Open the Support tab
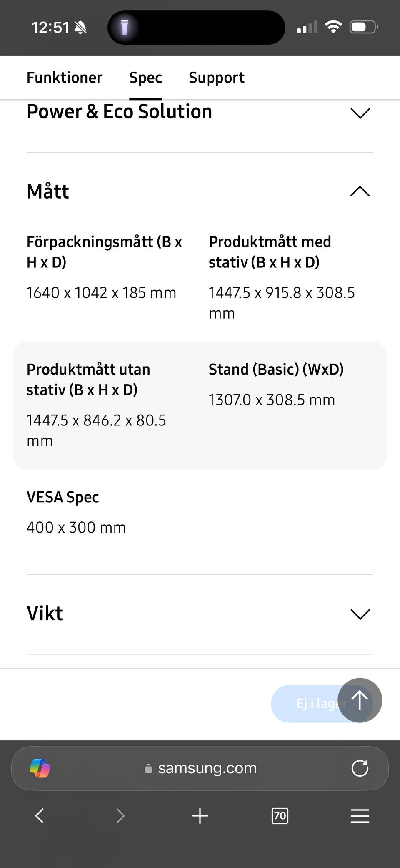The width and height of the screenshot is (400, 868). (x=216, y=78)
